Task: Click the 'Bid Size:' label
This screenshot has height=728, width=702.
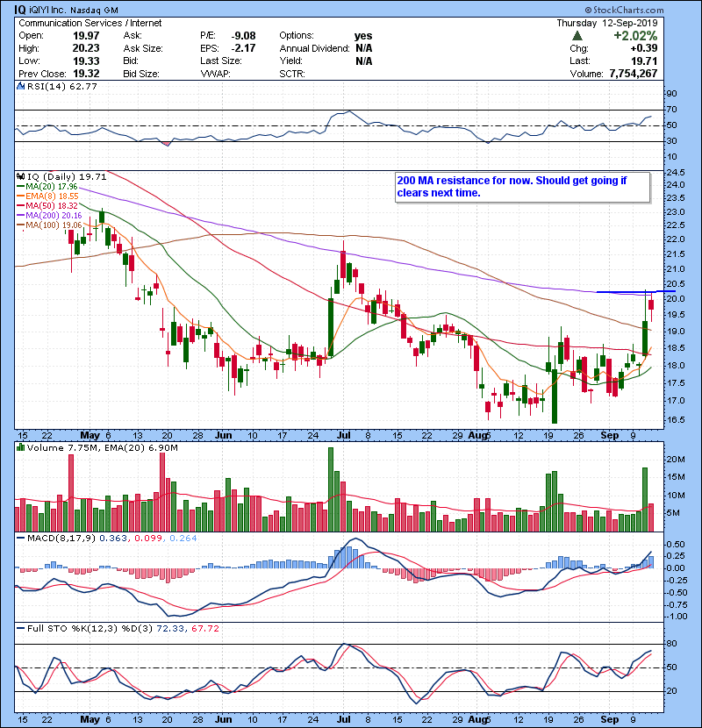Action: (x=141, y=74)
